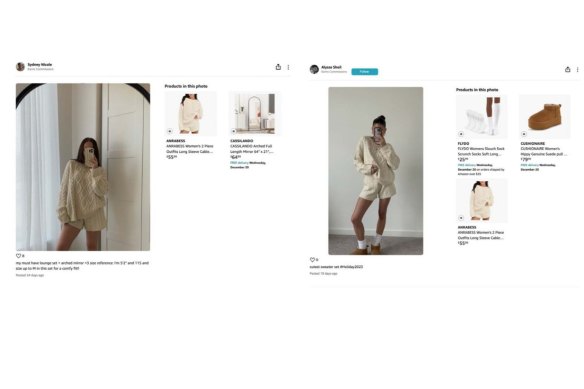Like Alyssa Sheil's post with heart icon
Viewport: 584px width, 389px height.
coord(312,260)
